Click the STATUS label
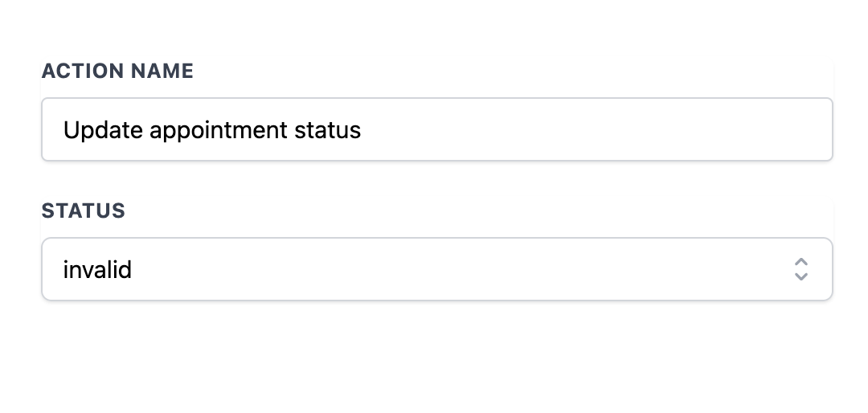 click(84, 211)
